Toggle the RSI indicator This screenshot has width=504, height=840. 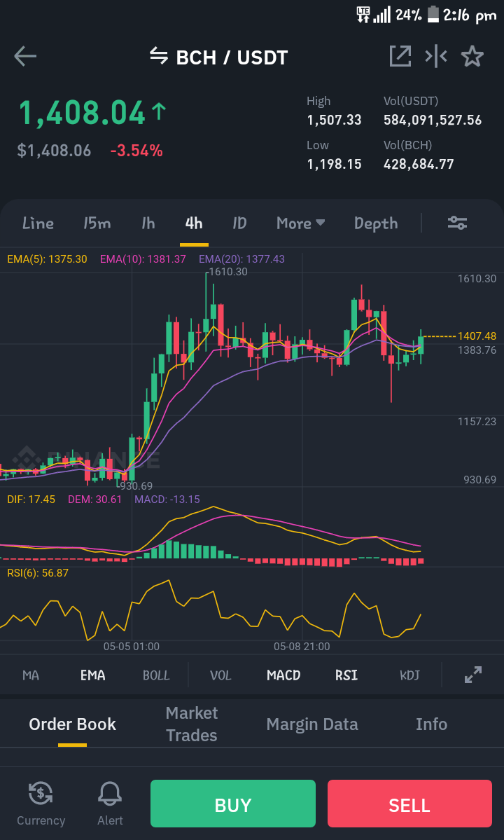346,675
